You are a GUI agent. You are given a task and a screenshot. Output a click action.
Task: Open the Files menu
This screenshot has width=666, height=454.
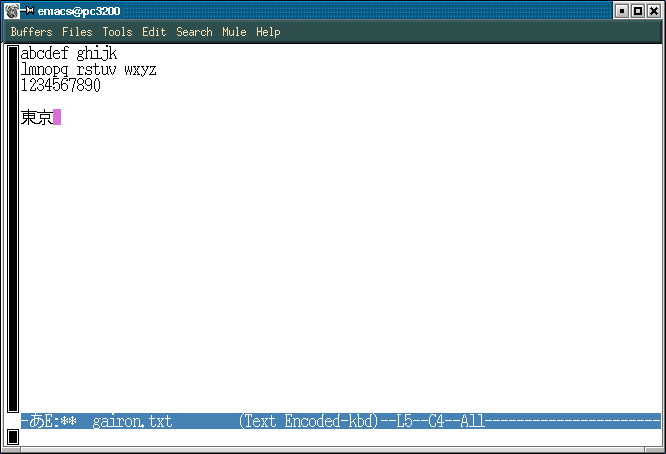point(77,32)
